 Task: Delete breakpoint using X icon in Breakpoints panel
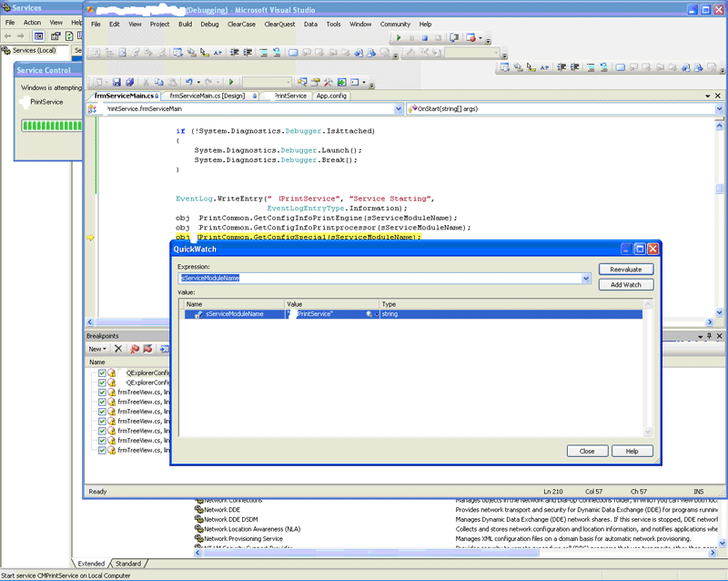[x=118, y=349]
